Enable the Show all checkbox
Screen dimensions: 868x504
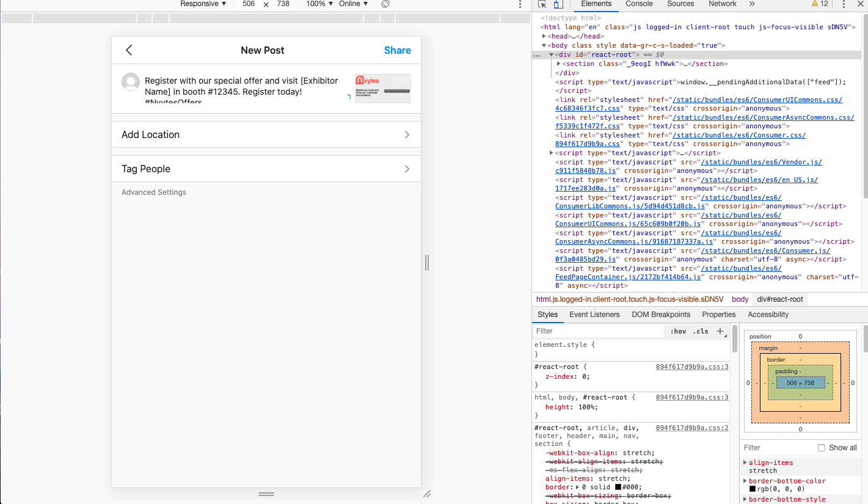tap(822, 448)
